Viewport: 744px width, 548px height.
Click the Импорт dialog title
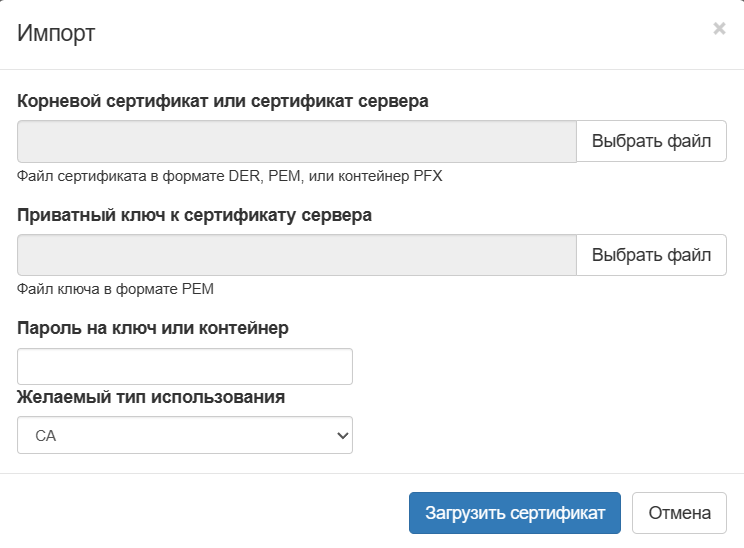point(56,33)
